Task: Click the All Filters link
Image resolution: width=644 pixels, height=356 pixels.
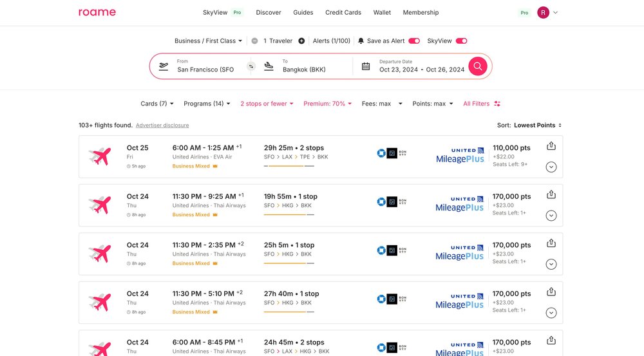Action: point(477,104)
